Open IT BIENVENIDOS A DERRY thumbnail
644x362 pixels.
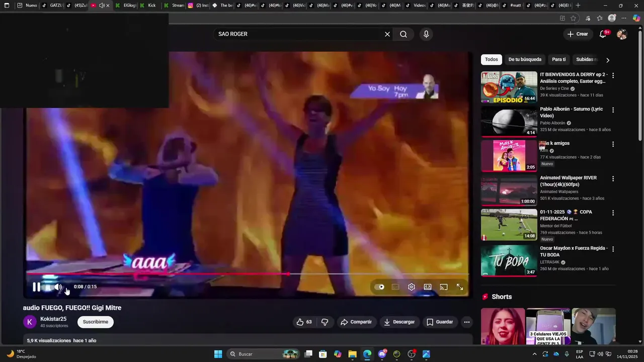[x=509, y=87]
